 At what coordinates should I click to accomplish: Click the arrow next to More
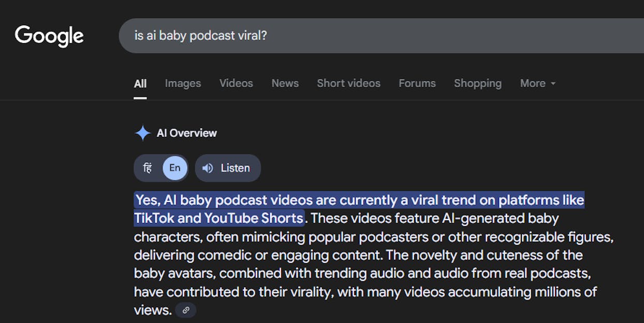553,83
